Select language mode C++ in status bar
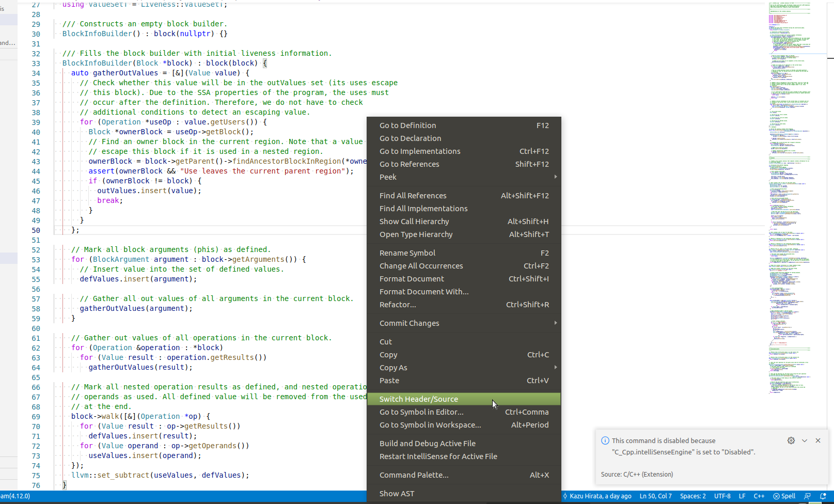This screenshot has height=504, width=834. (x=759, y=496)
